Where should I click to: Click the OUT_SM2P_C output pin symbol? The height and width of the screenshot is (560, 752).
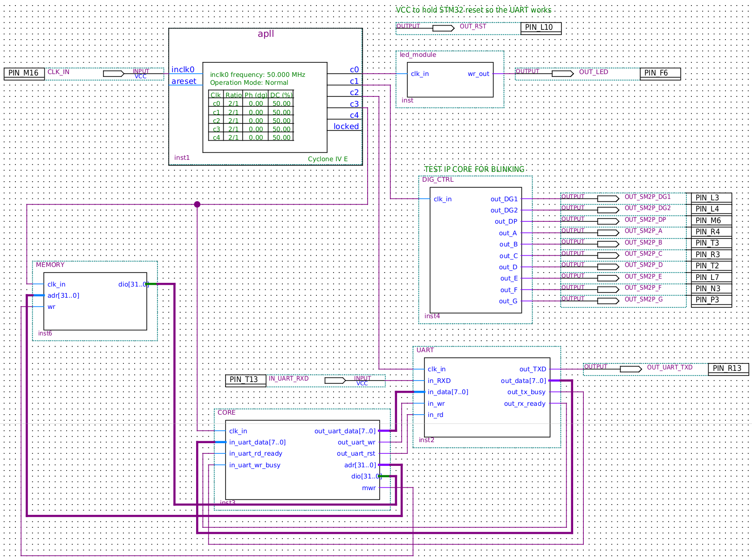608,256
